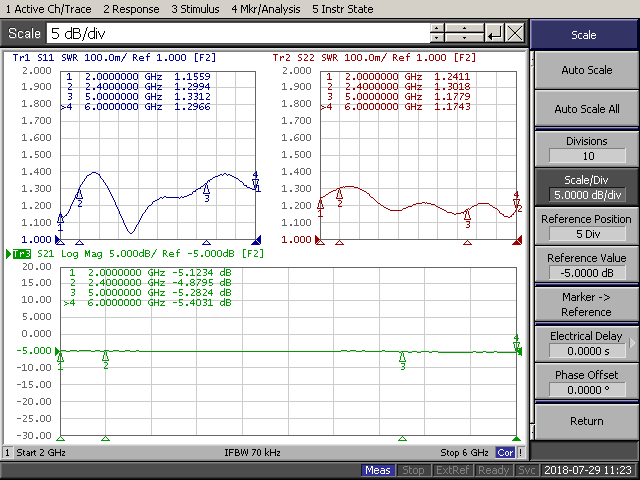Select the Electrical Delay softkey
Image resolution: width=640 pixels, height=480 pixels.
587,344
